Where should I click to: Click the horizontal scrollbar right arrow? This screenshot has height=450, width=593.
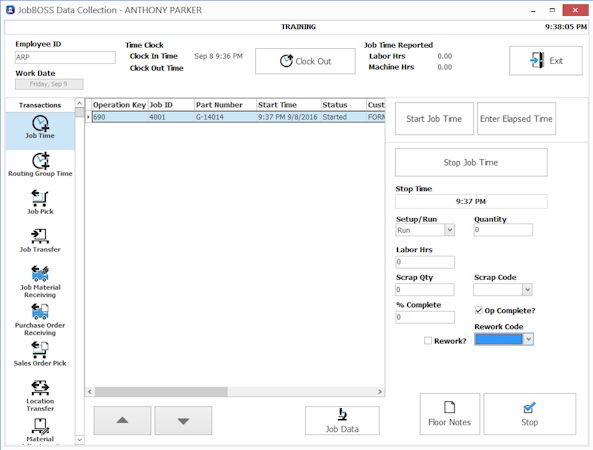click(x=380, y=392)
